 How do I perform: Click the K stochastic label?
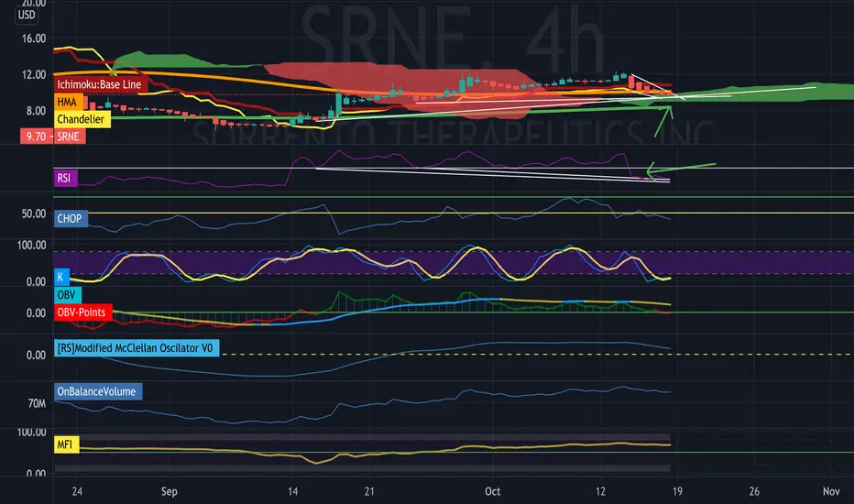pyautogui.click(x=61, y=277)
